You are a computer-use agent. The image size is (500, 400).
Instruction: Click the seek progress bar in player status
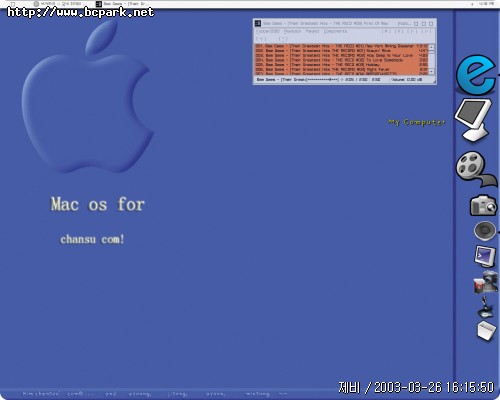click(x=322, y=80)
